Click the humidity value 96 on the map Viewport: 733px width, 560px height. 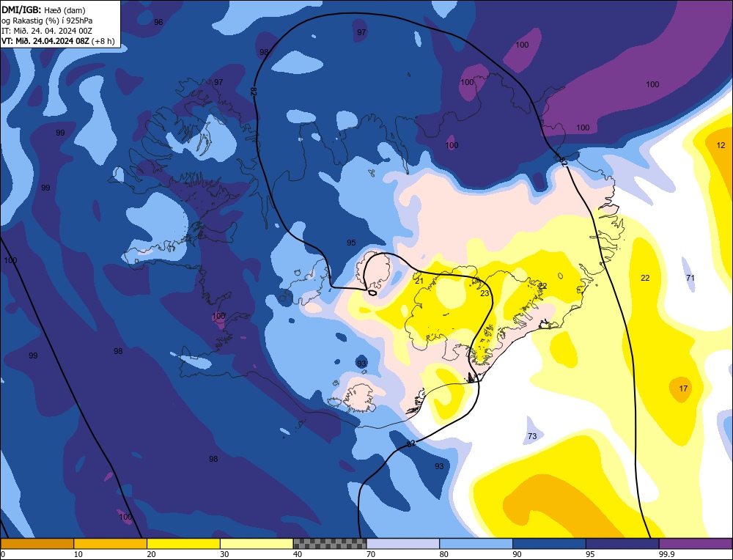click(x=158, y=22)
